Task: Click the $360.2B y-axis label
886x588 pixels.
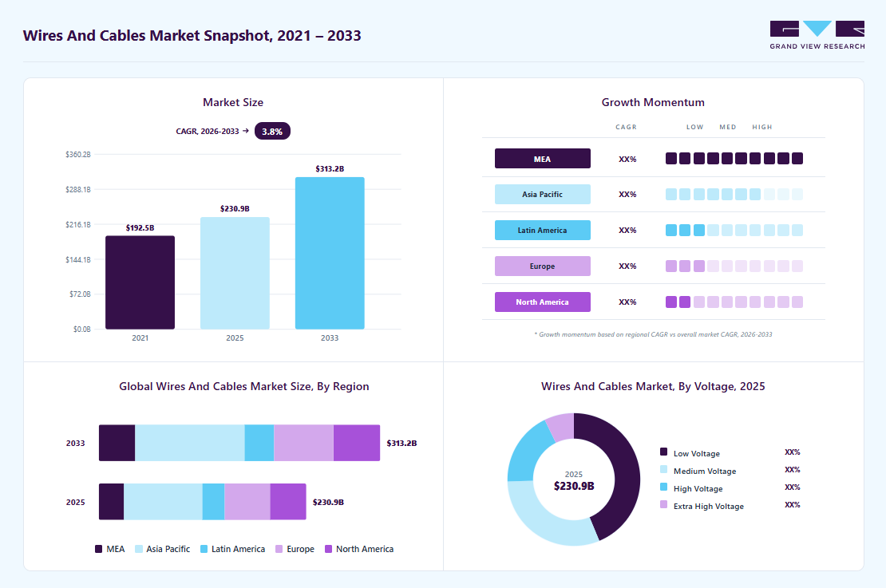Action: tap(78, 154)
